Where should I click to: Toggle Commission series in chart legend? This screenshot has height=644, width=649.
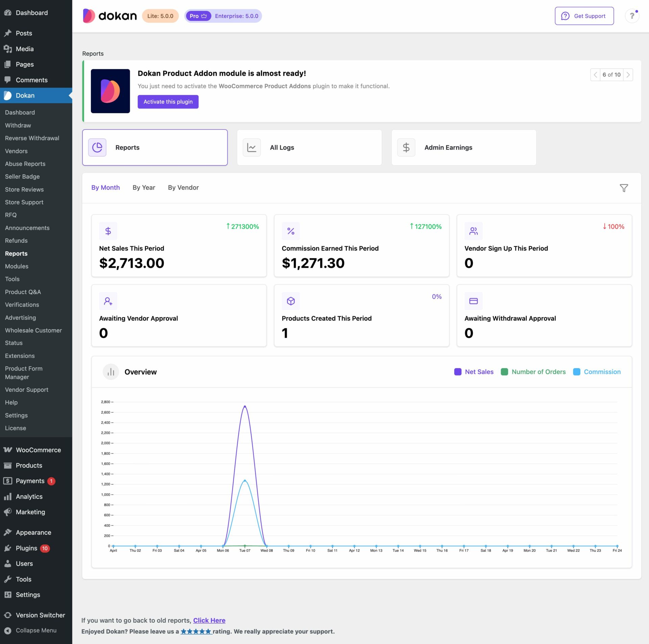click(597, 372)
